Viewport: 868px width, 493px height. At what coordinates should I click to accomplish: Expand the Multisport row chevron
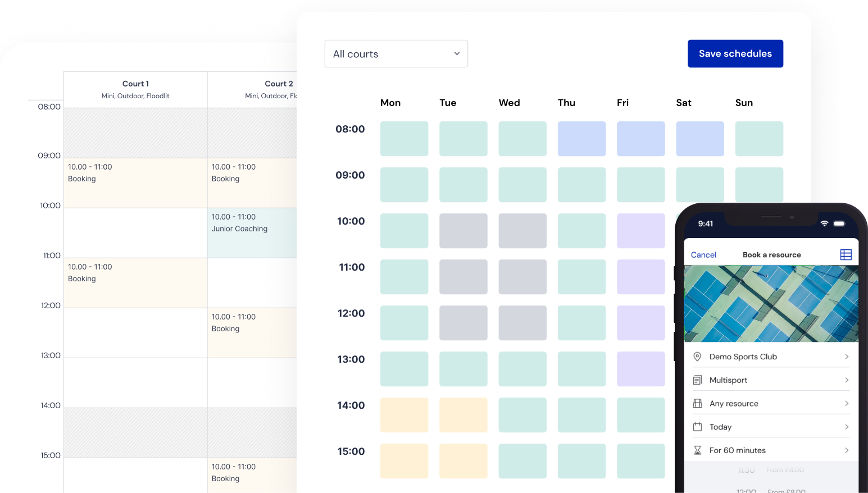(x=847, y=380)
